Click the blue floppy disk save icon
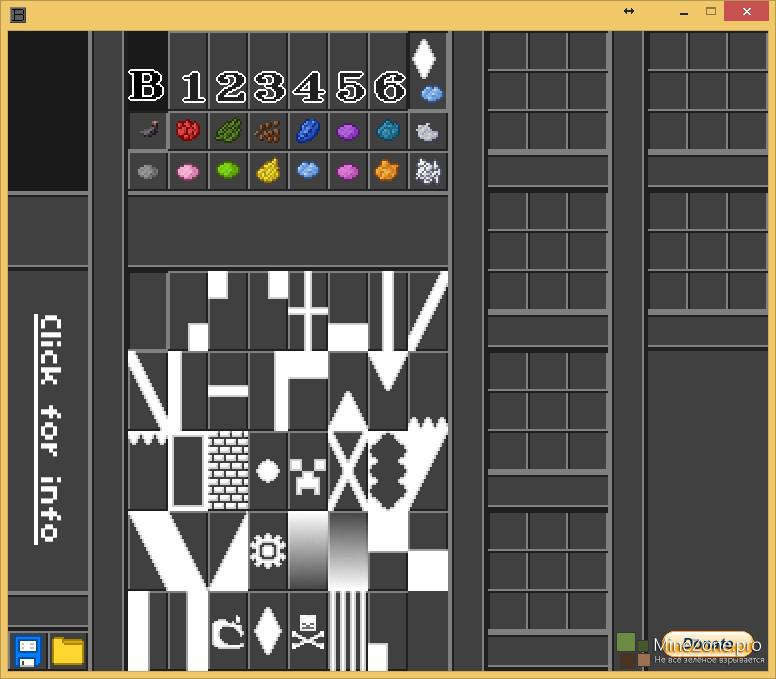 tap(29, 651)
